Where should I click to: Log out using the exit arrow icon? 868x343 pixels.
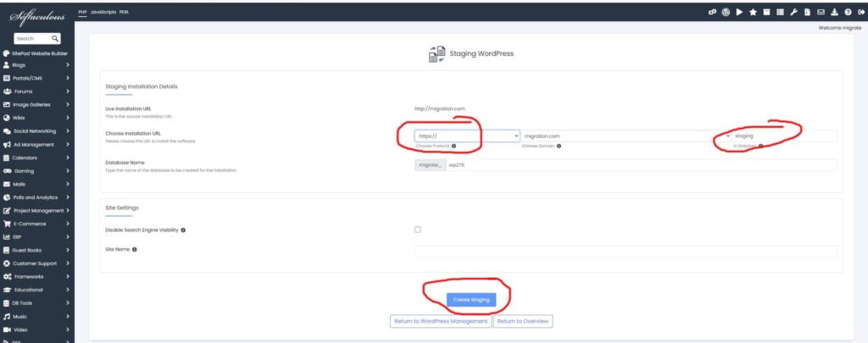861,12
